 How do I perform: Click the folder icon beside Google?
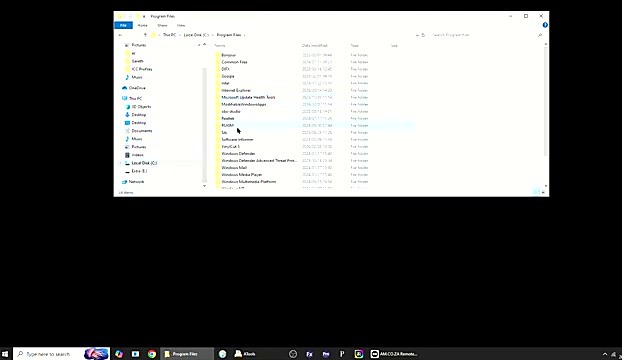point(217,76)
